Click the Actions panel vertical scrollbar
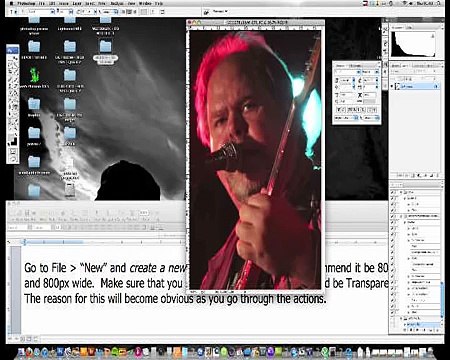450x360 pixels. pos(442,299)
